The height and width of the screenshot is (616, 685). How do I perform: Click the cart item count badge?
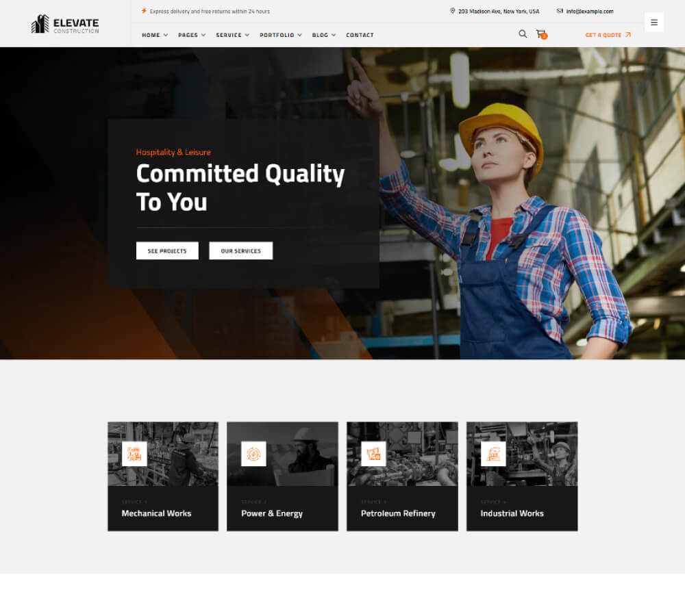(544, 38)
